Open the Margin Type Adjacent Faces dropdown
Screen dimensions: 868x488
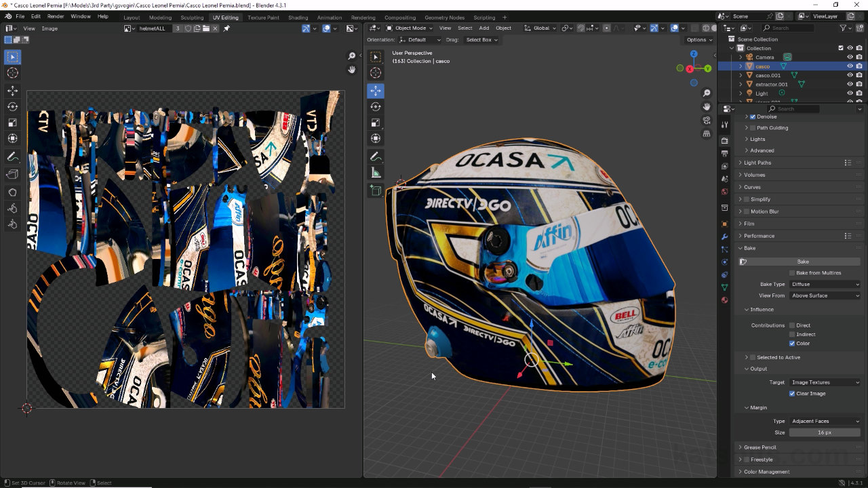(x=825, y=421)
